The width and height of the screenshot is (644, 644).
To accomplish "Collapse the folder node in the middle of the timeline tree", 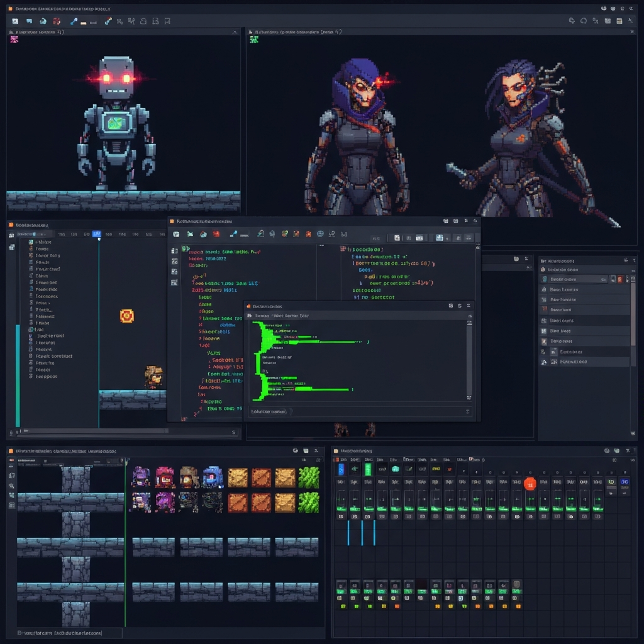I will point(31,330).
